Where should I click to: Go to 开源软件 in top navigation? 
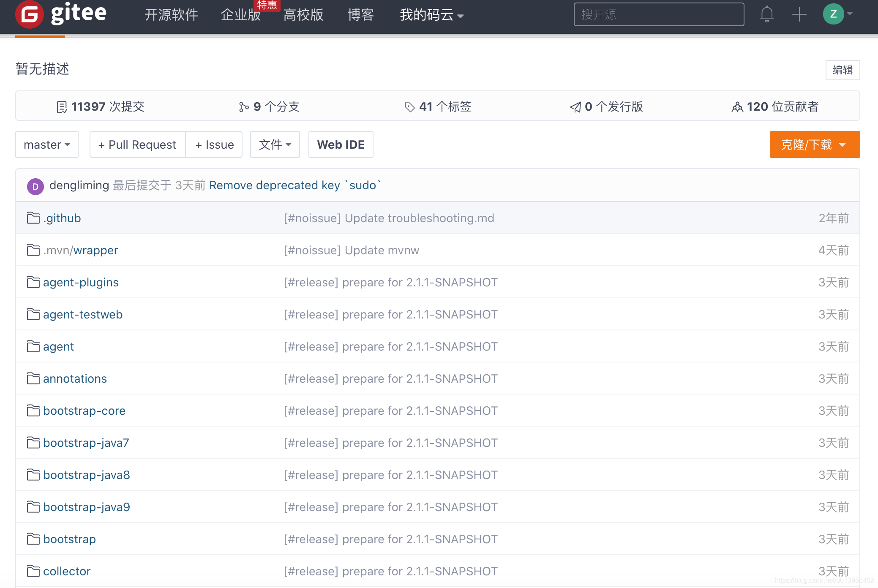(x=171, y=15)
